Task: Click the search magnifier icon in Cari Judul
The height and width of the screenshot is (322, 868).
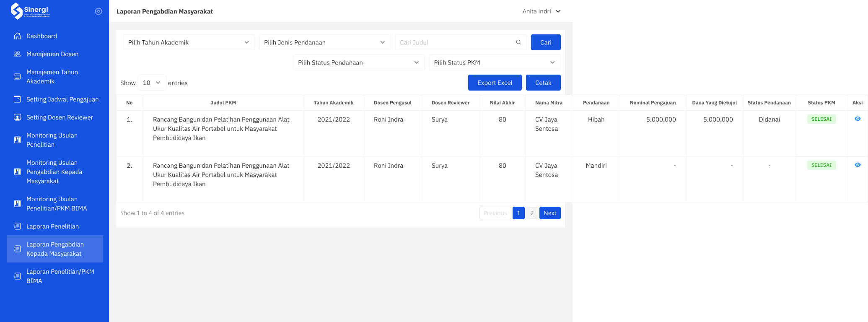Action: (518, 42)
